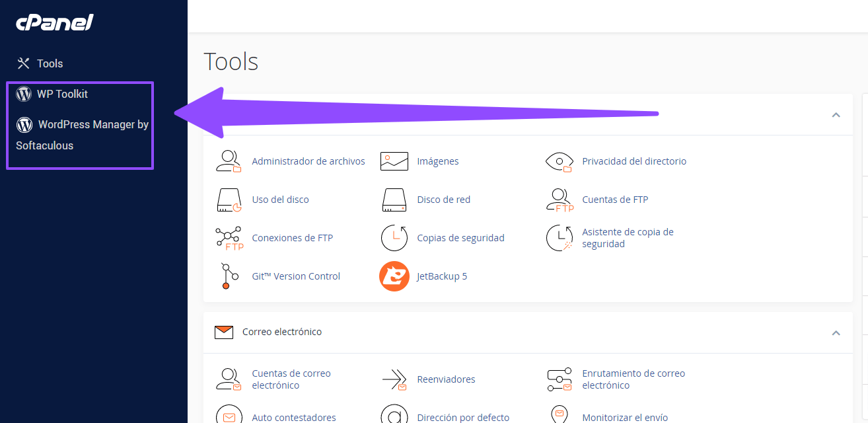This screenshot has width=868, height=423.
Task: Collapse the files section with top chevron
Action: [x=836, y=115]
